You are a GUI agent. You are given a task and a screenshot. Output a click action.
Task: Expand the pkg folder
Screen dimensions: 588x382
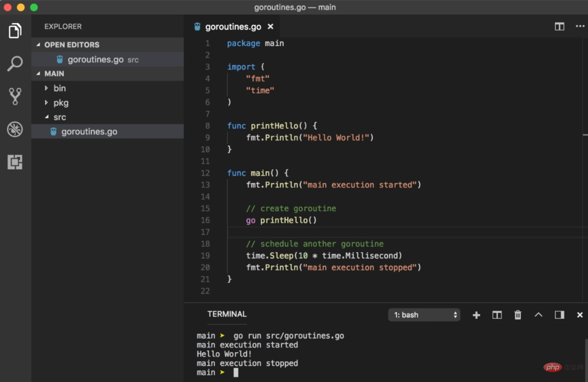tap(61, 103)
